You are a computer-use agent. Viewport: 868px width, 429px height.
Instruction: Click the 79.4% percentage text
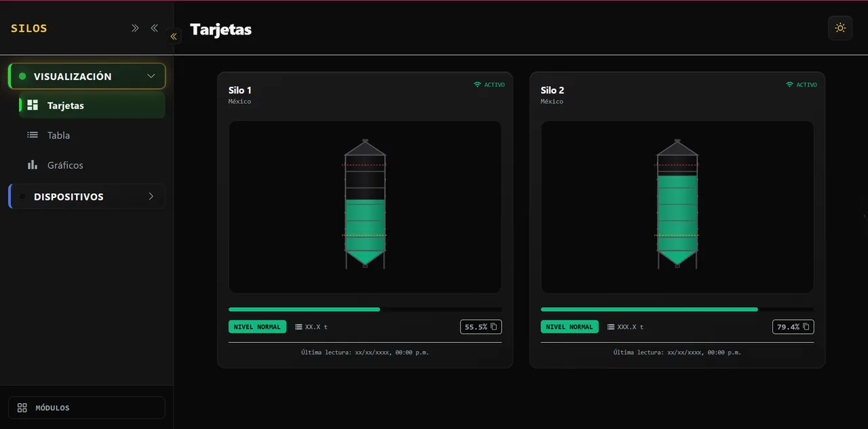(x=788, y=327)
